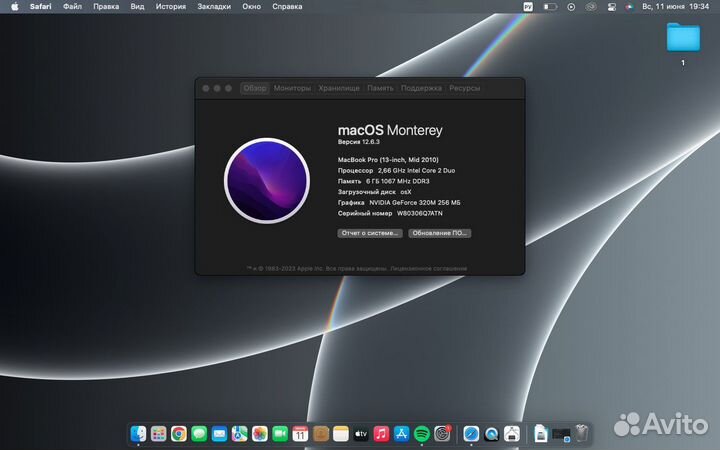
Task: Open the App Store in Dock
Action: click(401, 433)
